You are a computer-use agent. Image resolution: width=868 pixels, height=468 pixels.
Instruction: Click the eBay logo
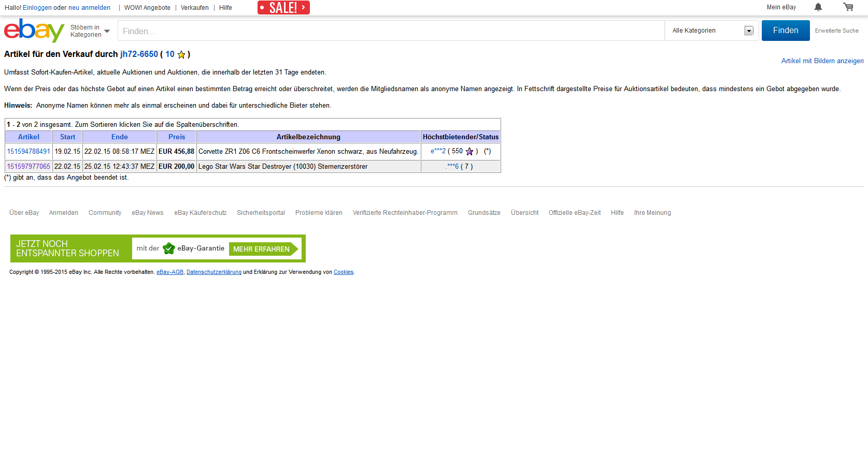(34, 31)
